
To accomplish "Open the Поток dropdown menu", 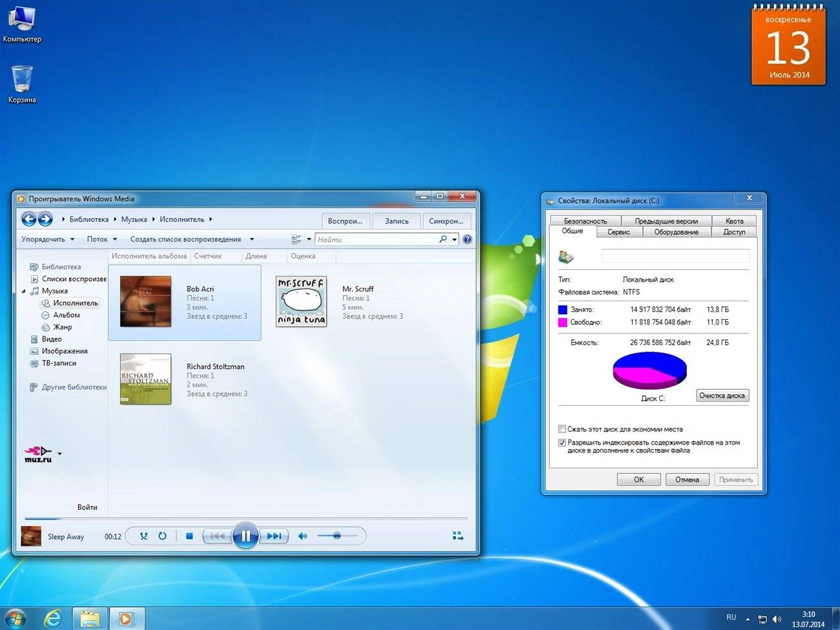I will 102,239.
